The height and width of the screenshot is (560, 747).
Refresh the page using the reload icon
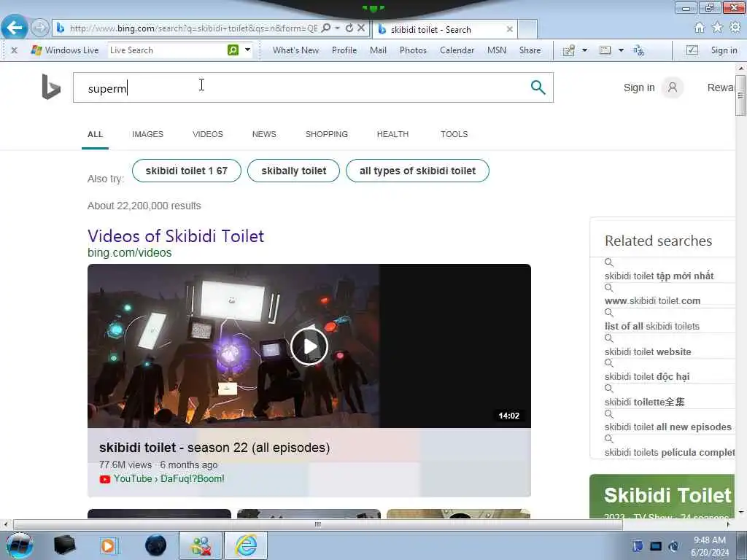pyautogui.click(x=349, y=28)
